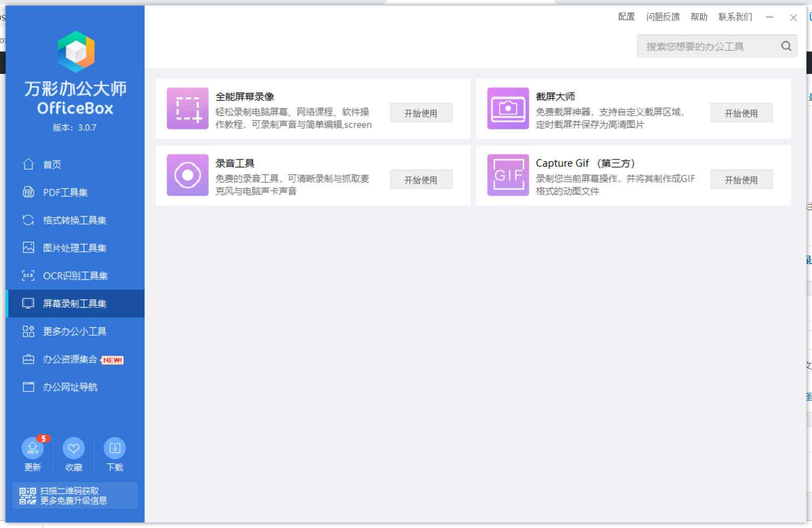
Task: Click the 扫描二维码获取 upgrade info banner
Action: click(x=75, y=495)
